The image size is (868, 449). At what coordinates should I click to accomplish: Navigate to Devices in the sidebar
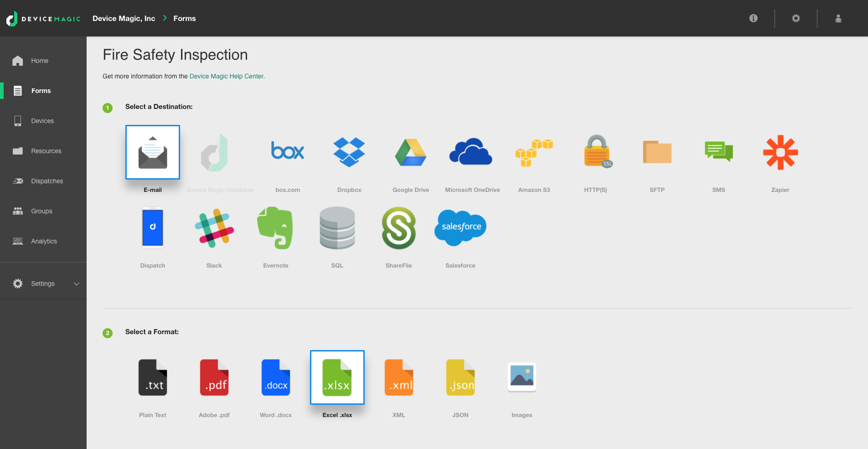[43, 121]
